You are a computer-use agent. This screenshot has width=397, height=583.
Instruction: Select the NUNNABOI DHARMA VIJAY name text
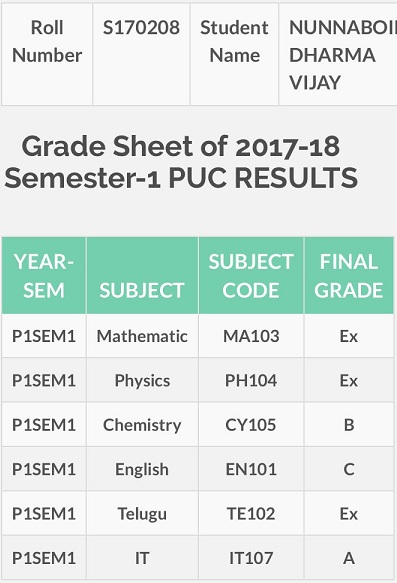tap(343, 55)
